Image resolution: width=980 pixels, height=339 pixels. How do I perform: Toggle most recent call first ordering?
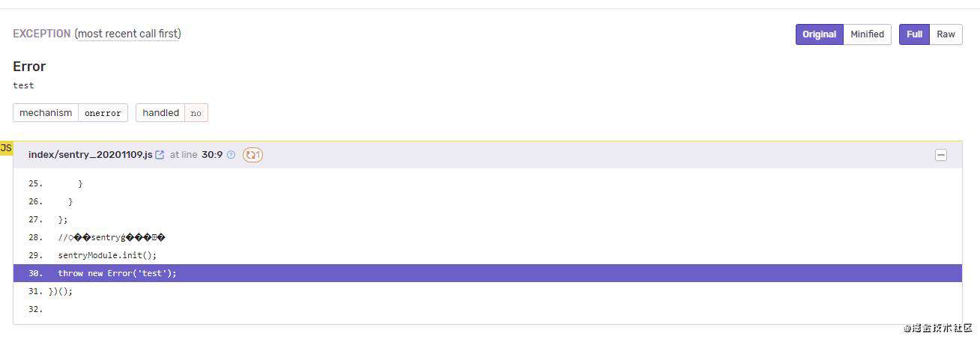click(x=127, y=34)
